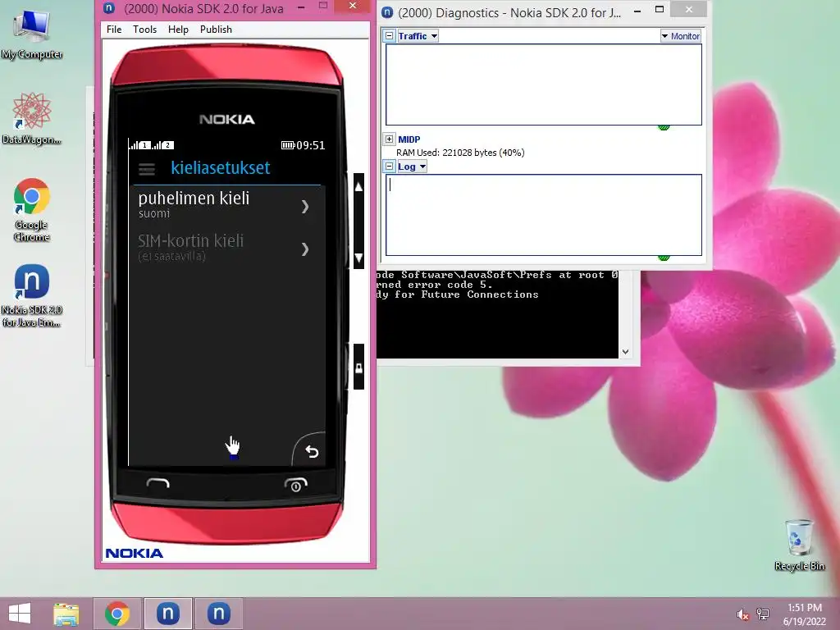The image size is (840, 630).
Task: Close the Nokia SDK 2.0 for Java emulator window
Action: [x=352, y=6]
